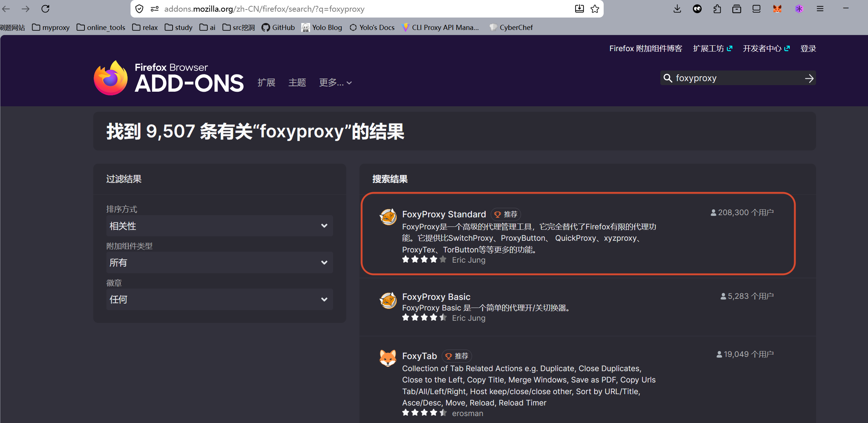This screenshot has height=423, width=868.
Task: Expand the 所有 add-on type dropdown
Action: (219, 263)
